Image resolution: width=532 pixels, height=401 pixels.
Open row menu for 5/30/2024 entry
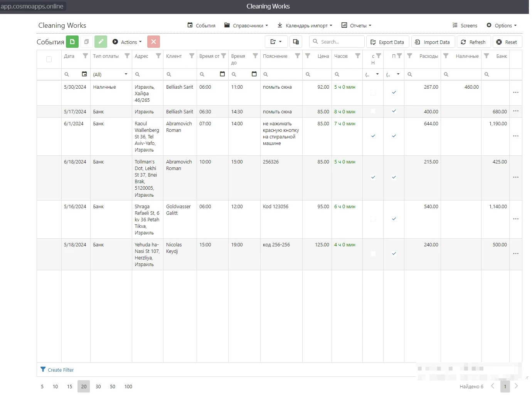tap(516, 93)
